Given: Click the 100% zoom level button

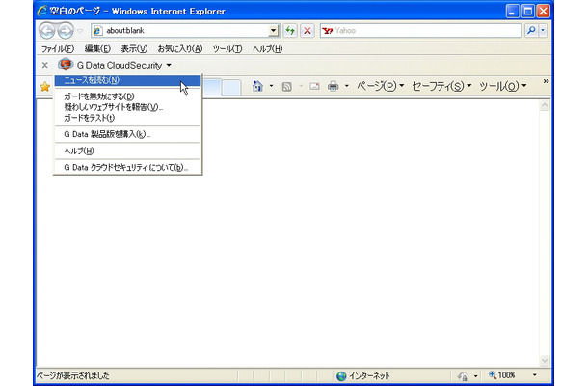Looking at the screenshot, I should pyautogui.click(x=502, y=375).
